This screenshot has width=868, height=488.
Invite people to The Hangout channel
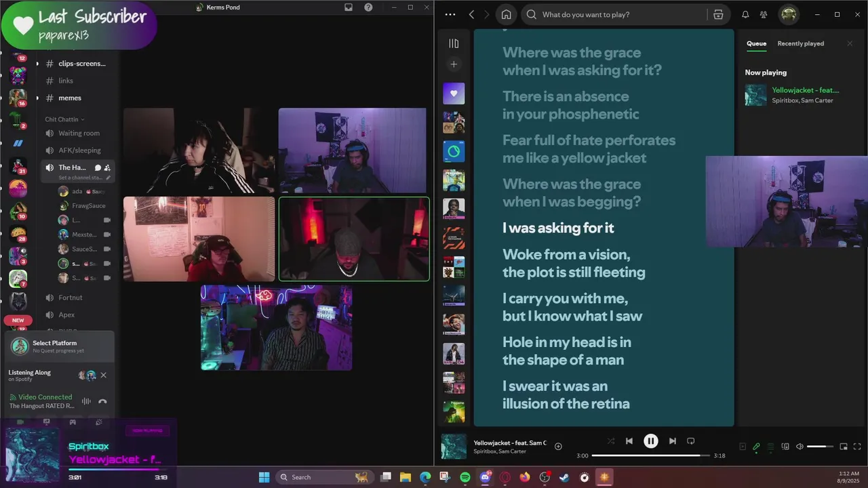[107, 167]
